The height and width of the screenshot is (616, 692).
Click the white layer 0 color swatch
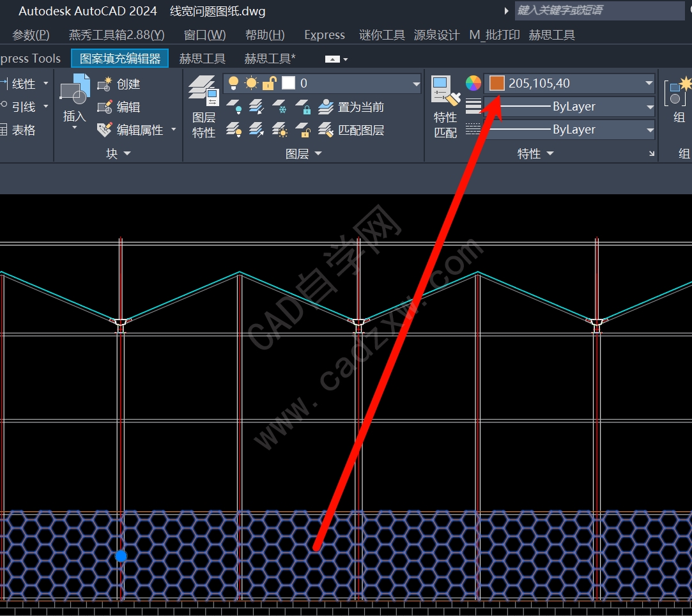click(x=288, y=83)
